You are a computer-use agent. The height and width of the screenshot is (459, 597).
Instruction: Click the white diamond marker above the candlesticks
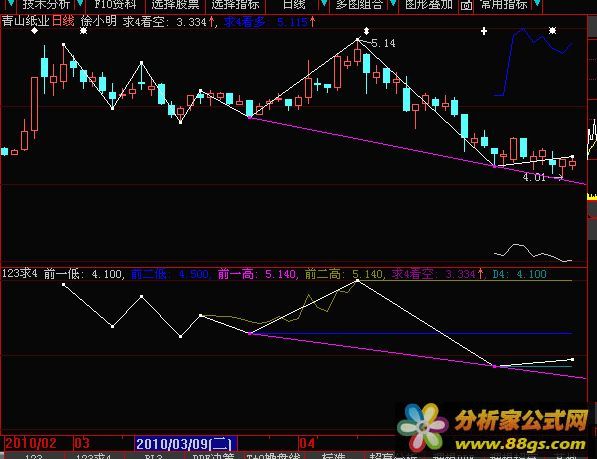[35, 30]
